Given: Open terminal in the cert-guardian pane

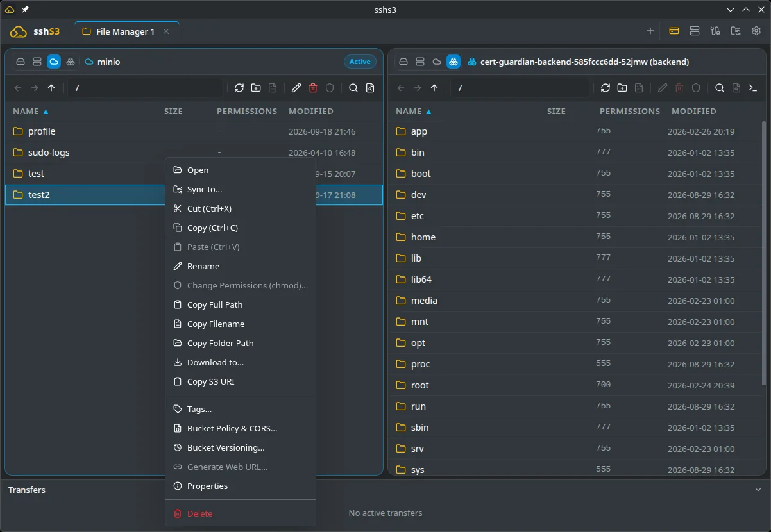Looking at the screenshot, I should [753, 88].
